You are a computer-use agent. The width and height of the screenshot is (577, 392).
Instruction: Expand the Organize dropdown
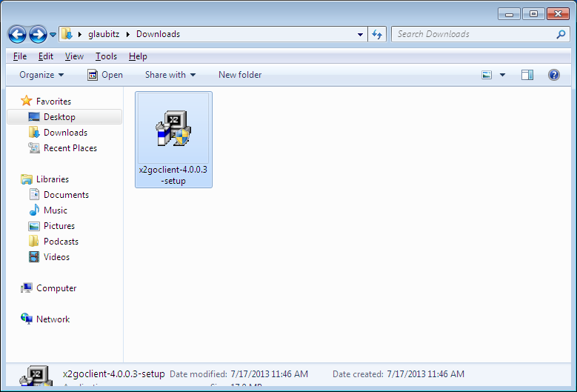point(41,75)
